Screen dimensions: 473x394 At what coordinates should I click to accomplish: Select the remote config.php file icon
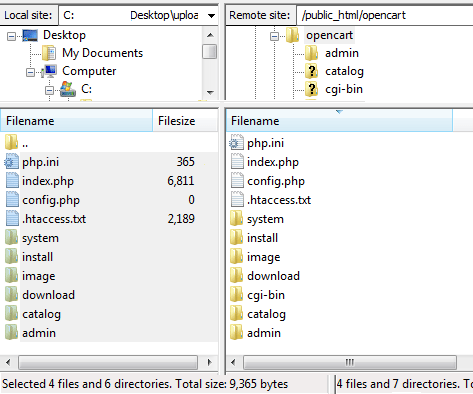(237, 181)
